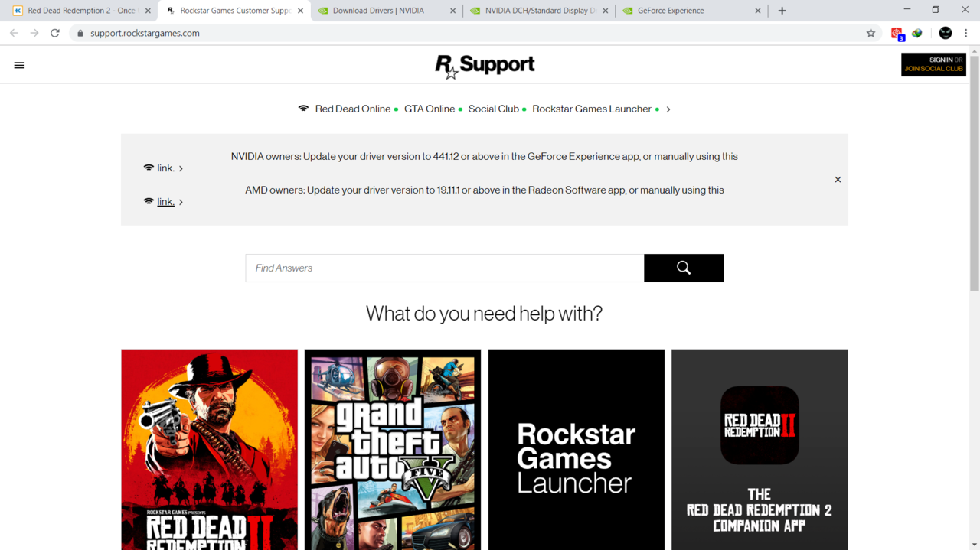Check GTA Online service status
Viewport: 980px width, 550px height.
(x=430, y=109)
